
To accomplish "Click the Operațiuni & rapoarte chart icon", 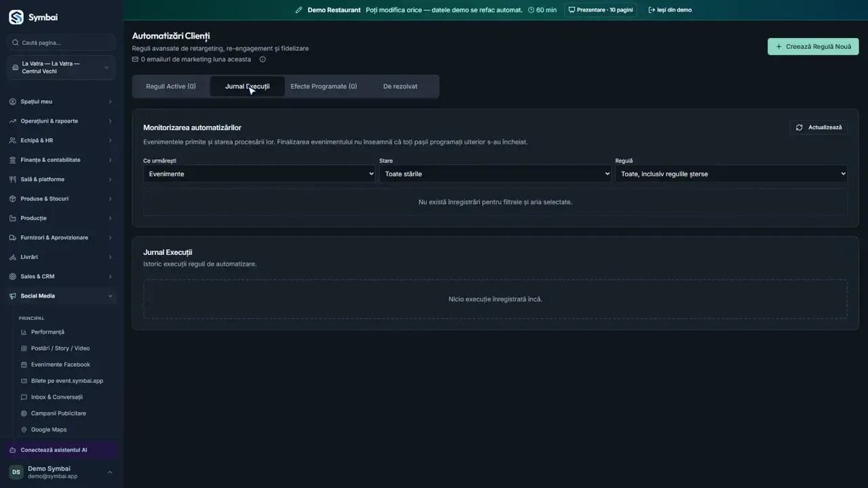I will point(13,121).
